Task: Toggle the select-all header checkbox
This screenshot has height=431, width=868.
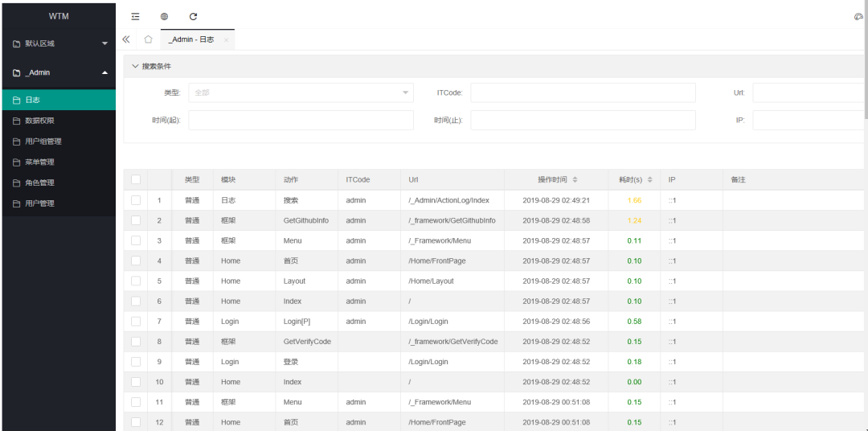Action: (x=136, y=179)
